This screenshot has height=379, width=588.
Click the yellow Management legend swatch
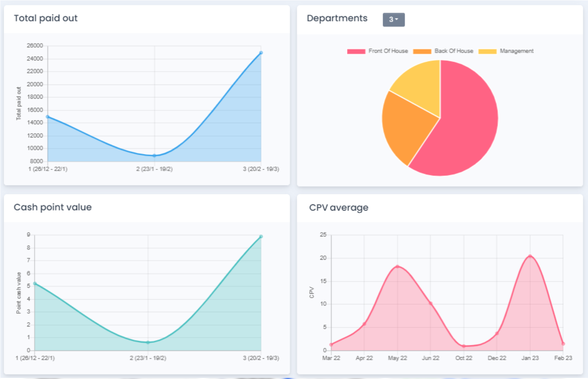(488, 51)
